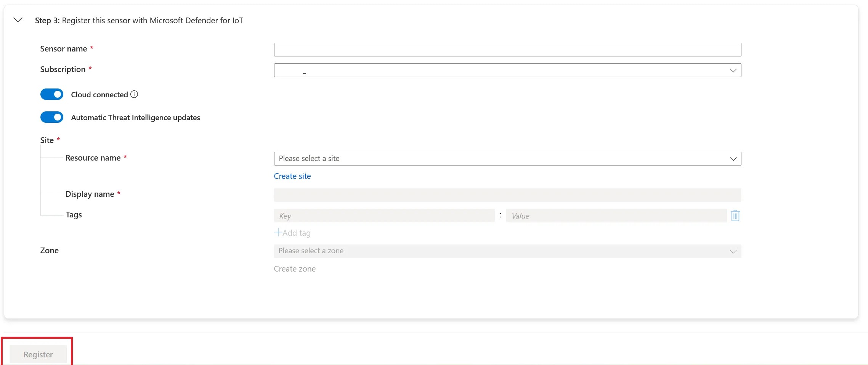The width and height of the screenshot is (868, 365).
Task: Show Cloud connected info tooltip icon
Action: pyautogui.click(x=134, y=94)
